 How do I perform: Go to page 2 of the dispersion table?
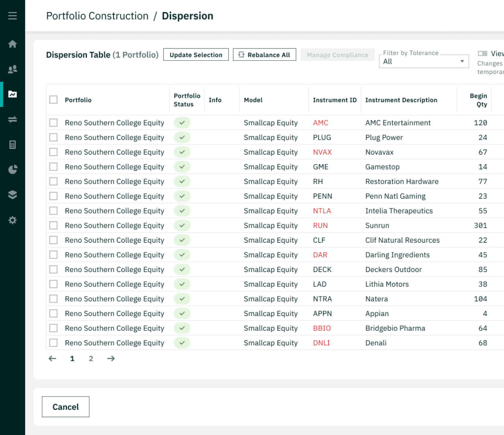[x=91, y=358]
